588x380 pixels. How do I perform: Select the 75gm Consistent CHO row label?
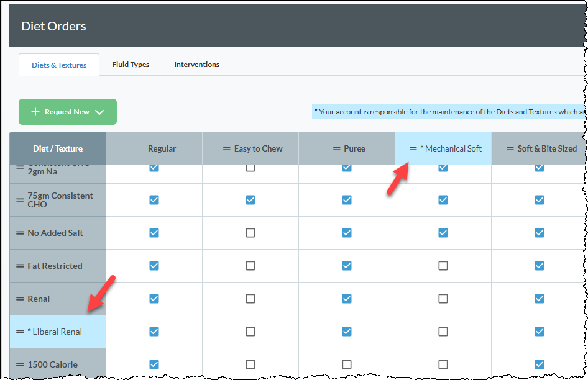coord(60,200)
